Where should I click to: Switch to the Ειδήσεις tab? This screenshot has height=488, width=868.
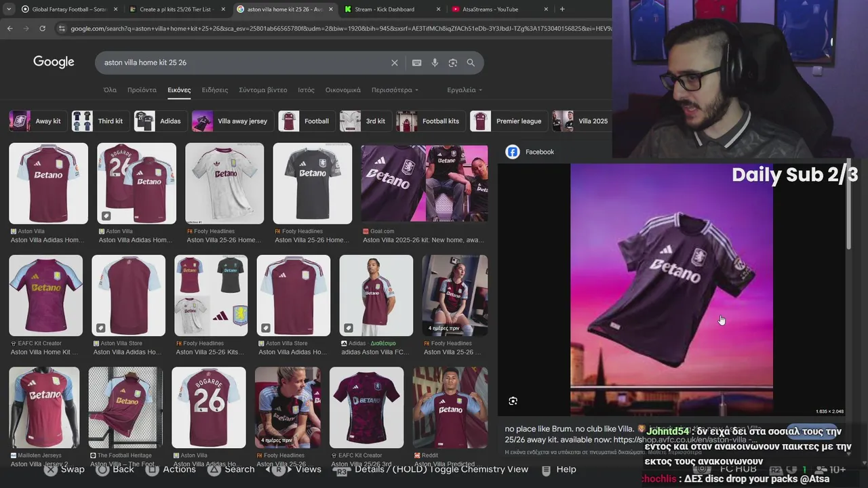[215, 90]
